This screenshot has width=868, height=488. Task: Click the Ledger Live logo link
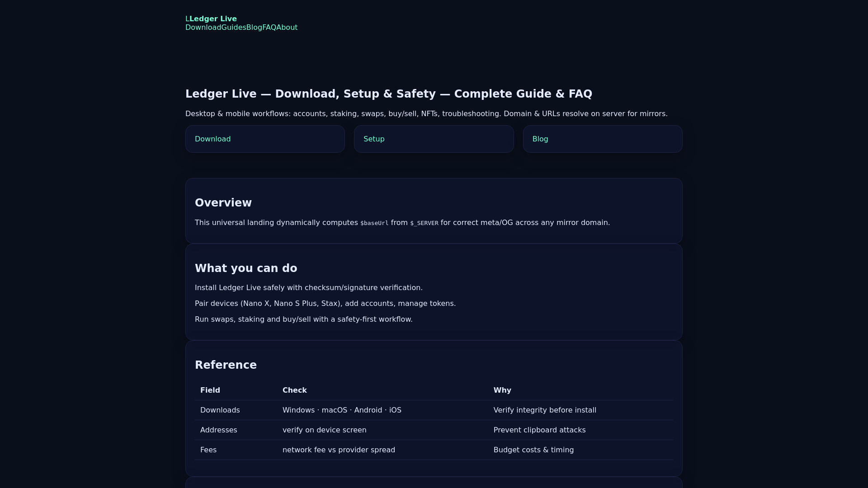[x=211, y=19]
